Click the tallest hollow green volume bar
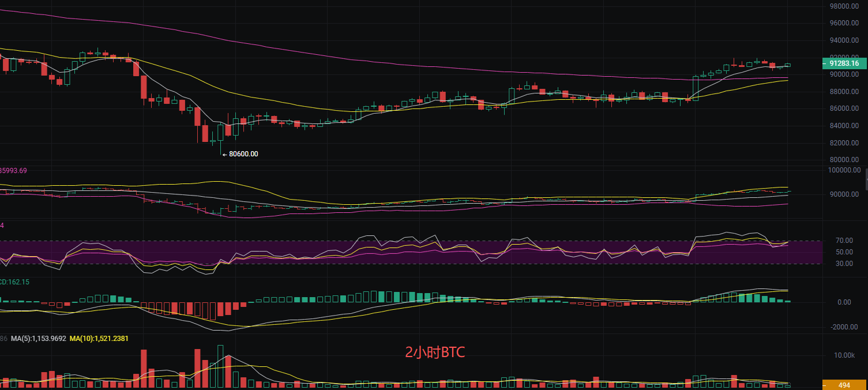 [x=220, y=366]
